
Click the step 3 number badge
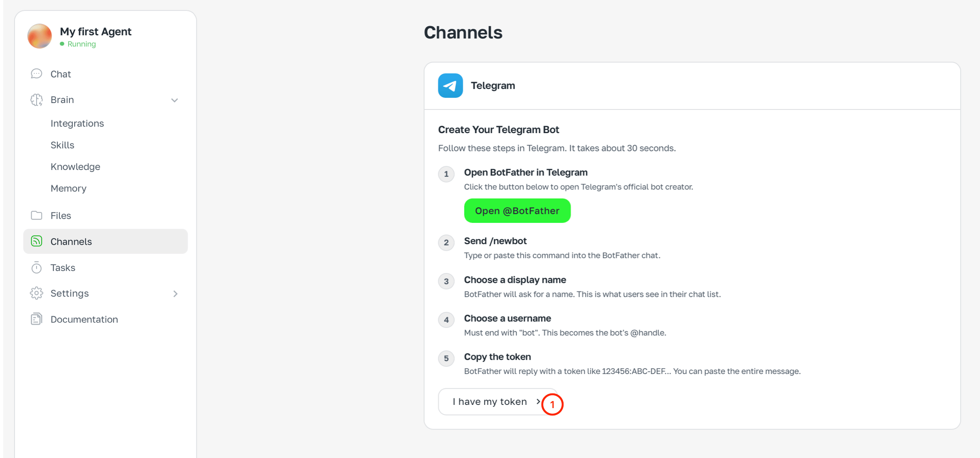point(446,282)
